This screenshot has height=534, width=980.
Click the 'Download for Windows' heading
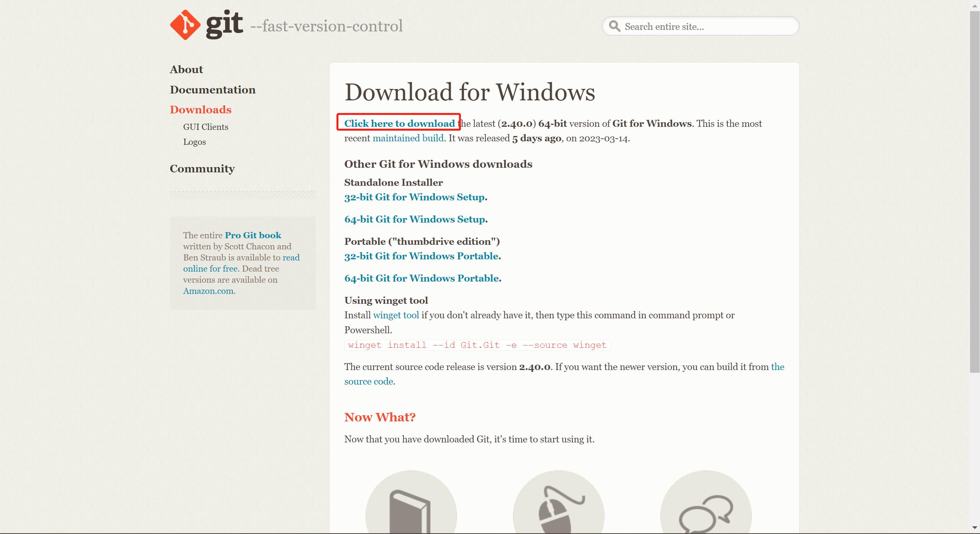pyautogui.click(x=470, y=92)
